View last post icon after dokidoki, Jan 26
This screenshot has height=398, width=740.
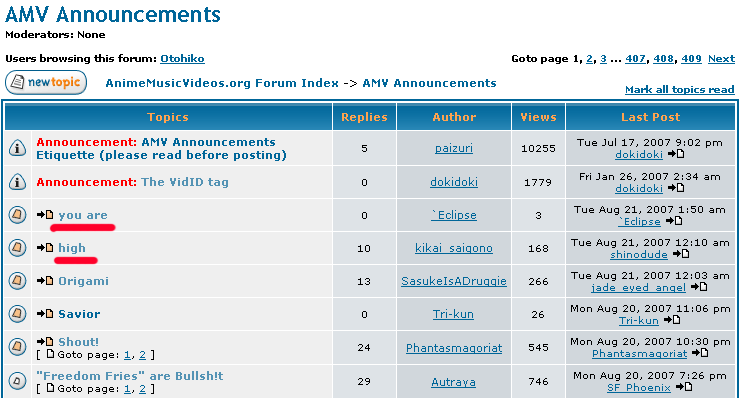(676, 188)
